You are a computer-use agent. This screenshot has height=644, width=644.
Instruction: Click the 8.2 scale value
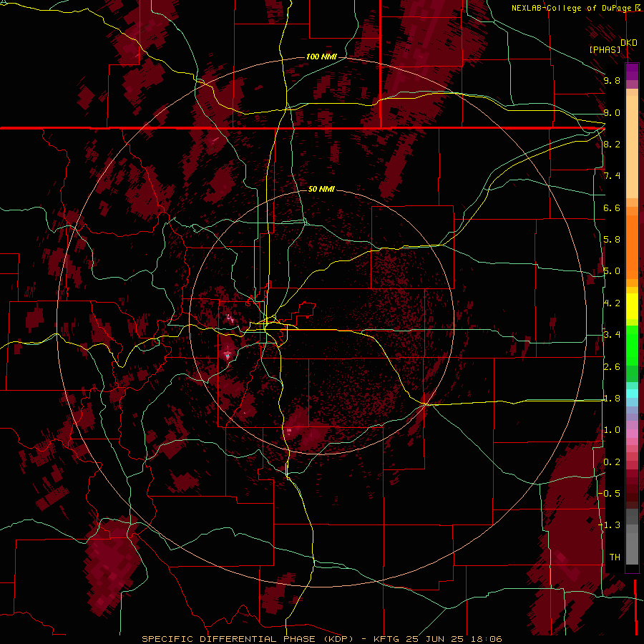(612, 144)
